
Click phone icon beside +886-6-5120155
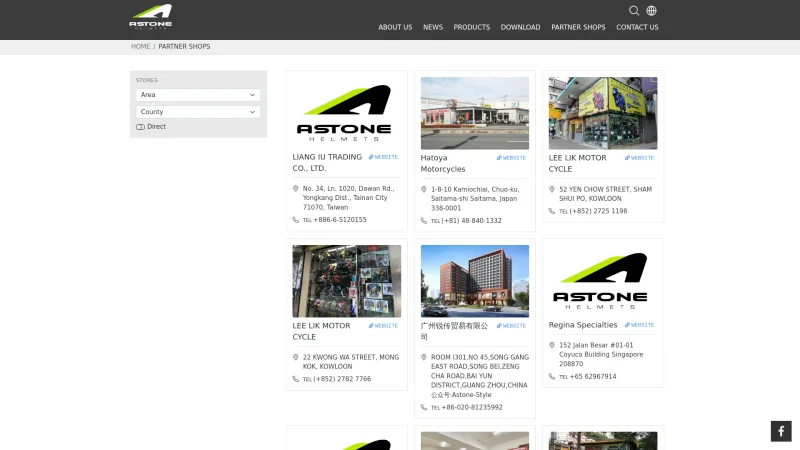coord(295,220)
